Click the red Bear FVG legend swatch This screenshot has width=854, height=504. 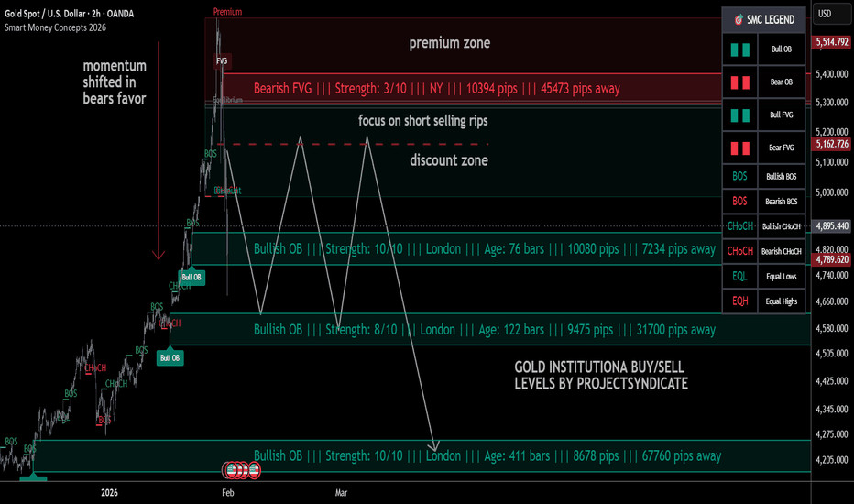pyautogui.click(x=739, y=148)
